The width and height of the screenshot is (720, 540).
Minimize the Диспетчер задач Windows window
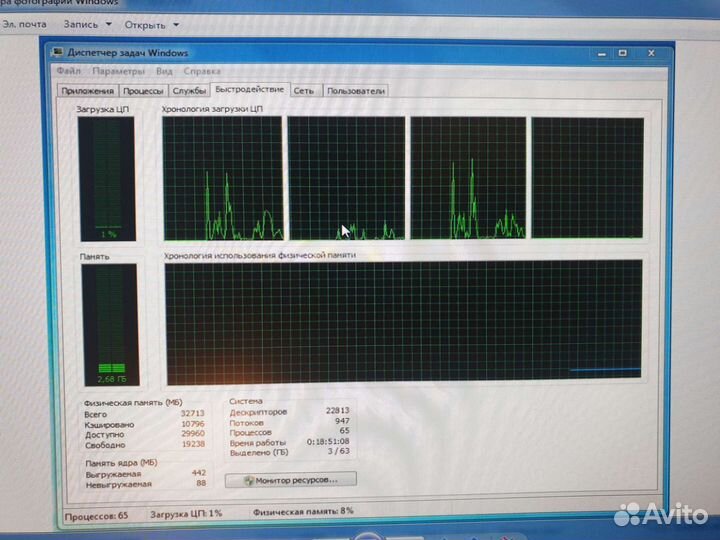[602, 54]
